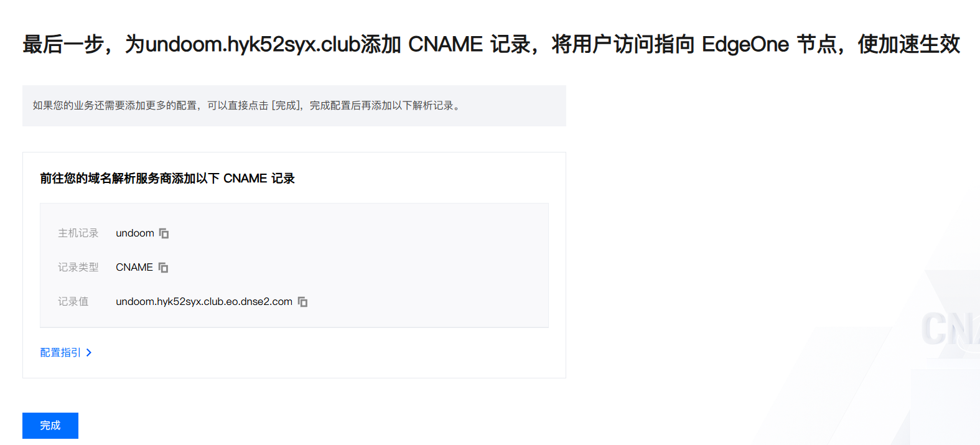The height and width of the screenshot is (445, 980).
Task: Click the 记录值 label
Action: (73, 302)
